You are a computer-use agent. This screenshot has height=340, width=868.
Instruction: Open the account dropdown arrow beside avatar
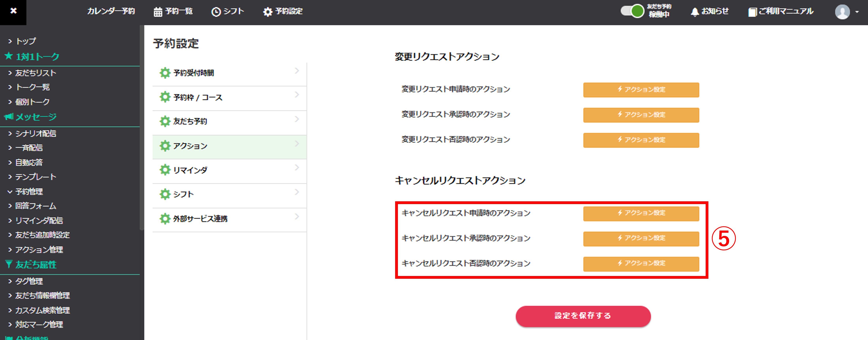click(857, 12)
